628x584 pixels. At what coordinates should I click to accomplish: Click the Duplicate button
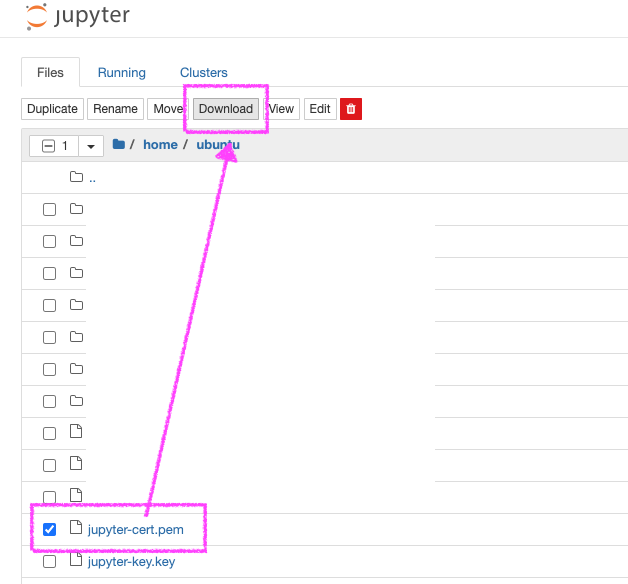point(52,109)
